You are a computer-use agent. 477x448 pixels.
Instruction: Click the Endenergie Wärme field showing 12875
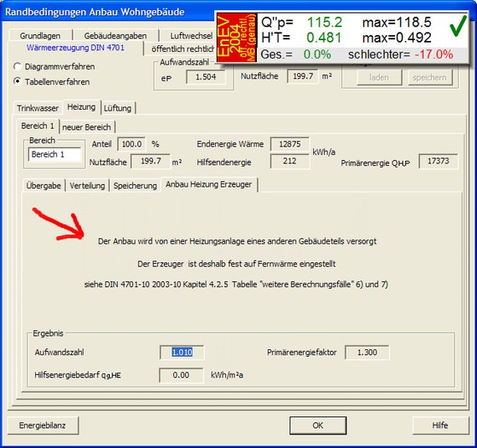coord(290,144)
